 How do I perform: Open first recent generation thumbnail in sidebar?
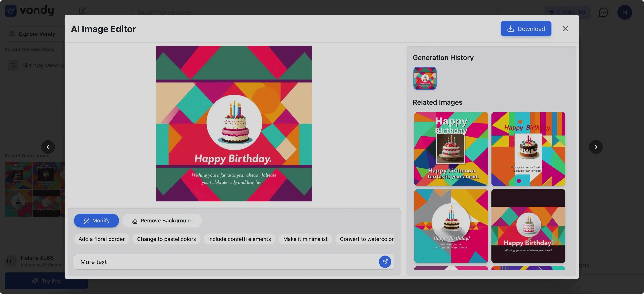coord(18,175)
